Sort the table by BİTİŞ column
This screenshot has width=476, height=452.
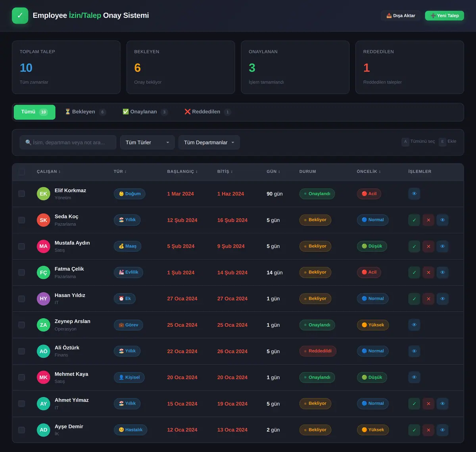[x=225, y=172]
